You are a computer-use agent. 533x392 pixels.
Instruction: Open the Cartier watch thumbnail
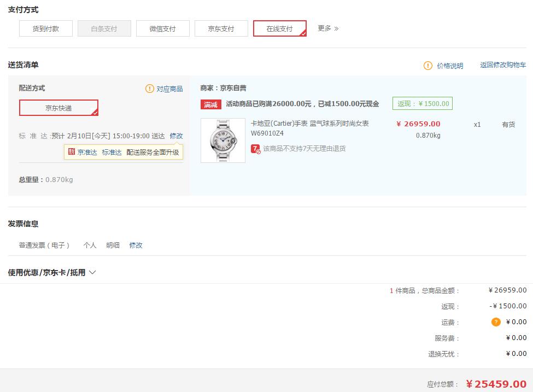point(223,141)
